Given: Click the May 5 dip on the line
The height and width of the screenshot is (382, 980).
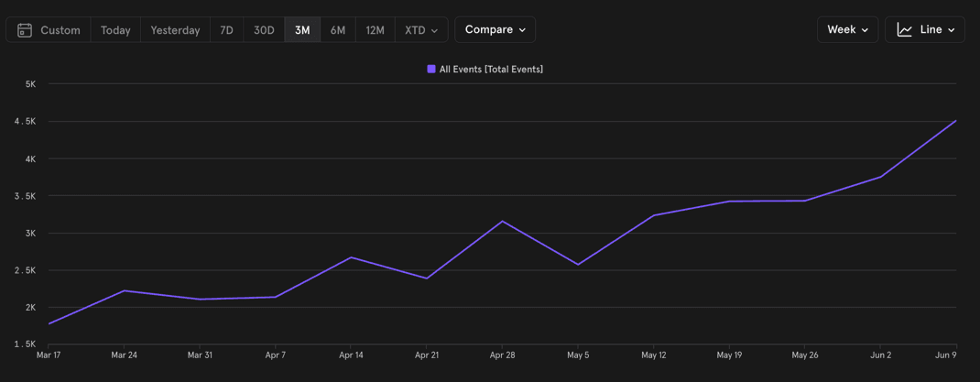Looking at the screenshot, I should 578,265.
